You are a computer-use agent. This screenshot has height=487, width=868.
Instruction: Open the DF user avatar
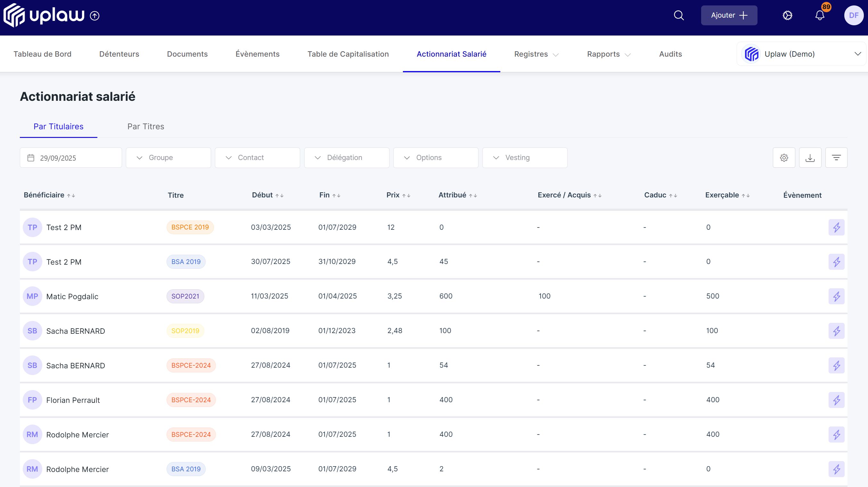(x=854, y=15)
